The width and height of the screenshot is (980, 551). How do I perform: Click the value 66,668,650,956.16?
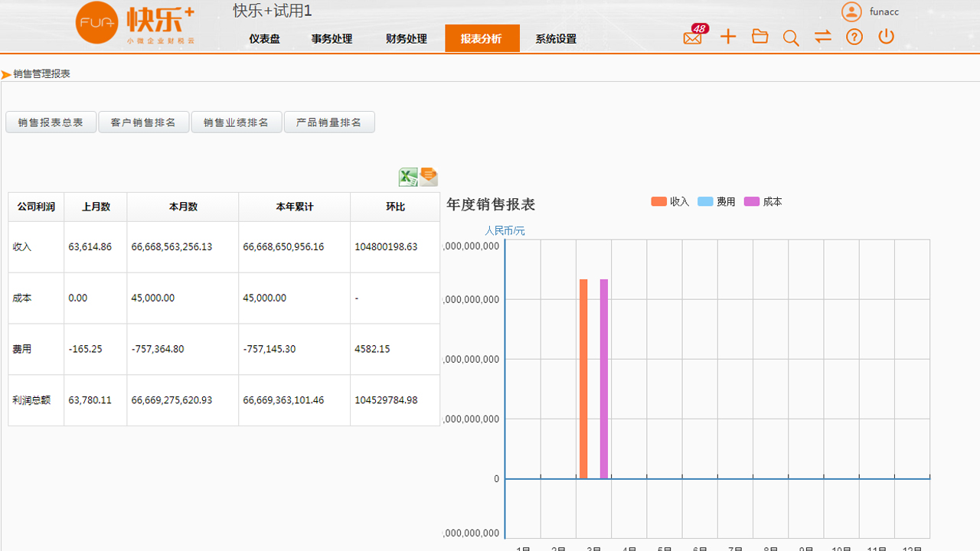tap(283, 246)
